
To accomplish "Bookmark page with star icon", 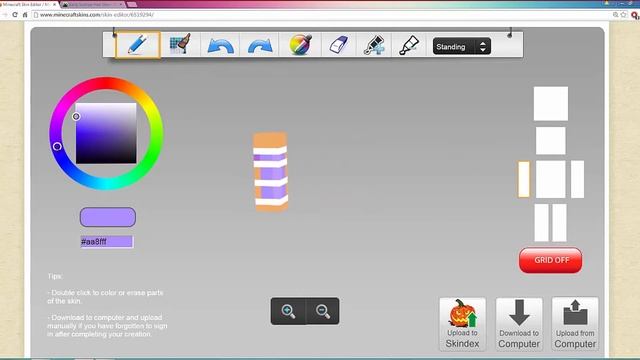I will pyautogui.click(x=624, y=15).
